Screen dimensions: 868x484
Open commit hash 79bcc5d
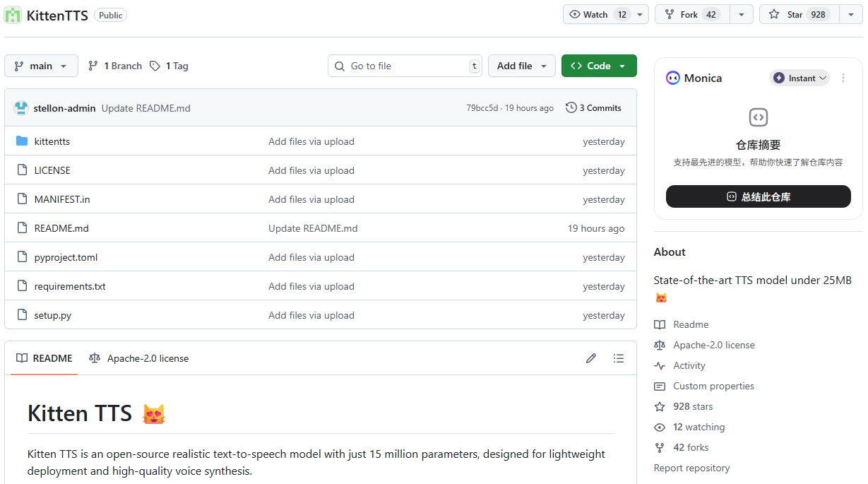(x=482, y=108)
